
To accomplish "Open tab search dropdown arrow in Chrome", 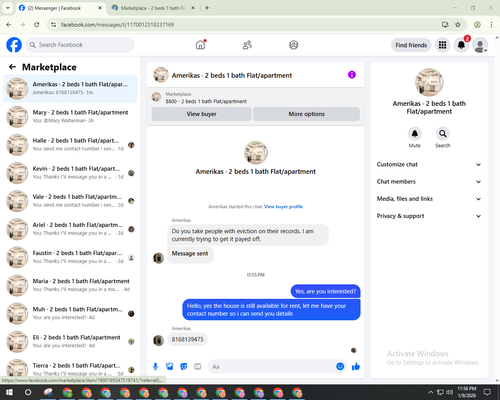I will click(x=8, y=8).
